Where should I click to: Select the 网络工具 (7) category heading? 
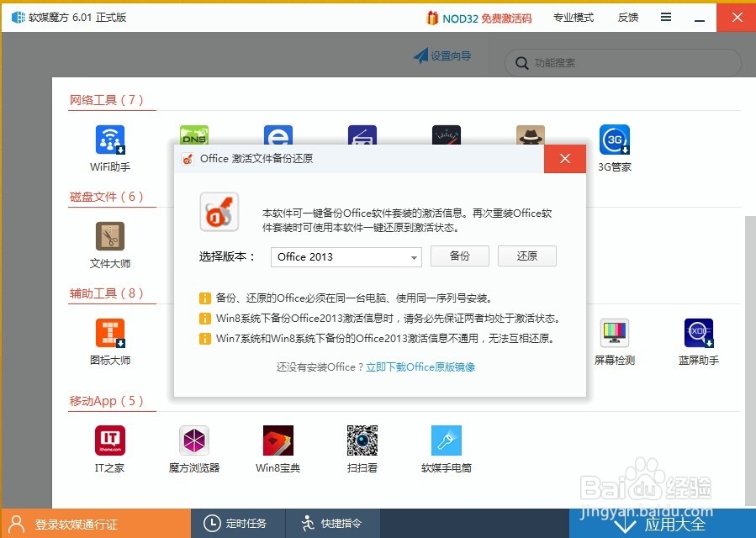(x=107, y=100)
